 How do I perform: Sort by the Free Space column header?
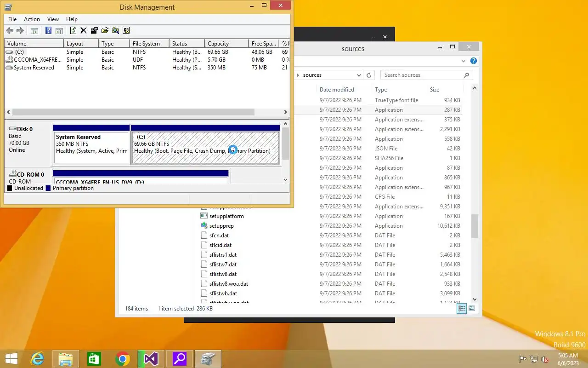pyautogui.click(x=263, y=44)
